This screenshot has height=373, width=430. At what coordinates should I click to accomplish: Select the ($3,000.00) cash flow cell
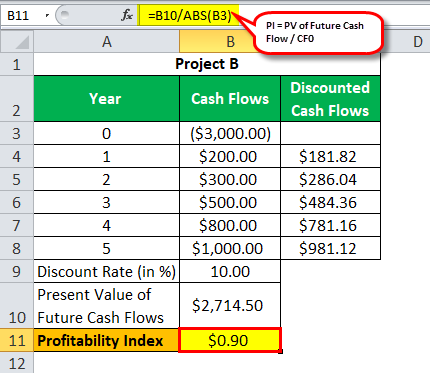[230, 133]
